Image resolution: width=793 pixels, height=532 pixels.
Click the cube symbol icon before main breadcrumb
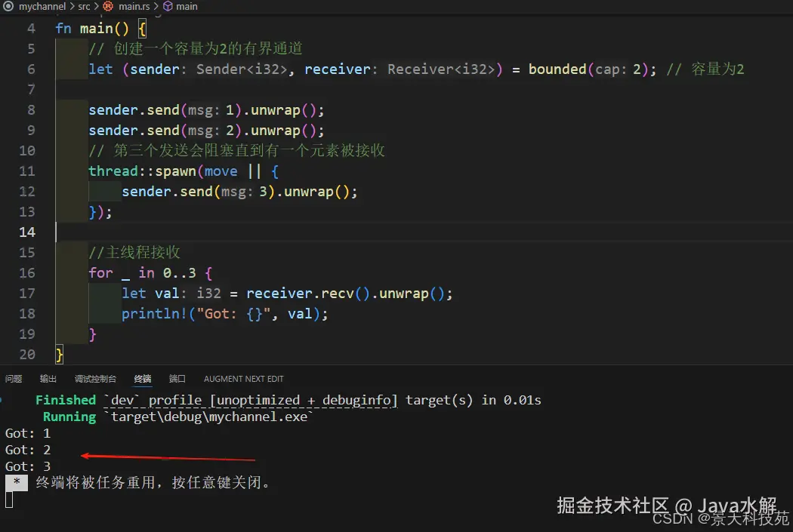168,6
